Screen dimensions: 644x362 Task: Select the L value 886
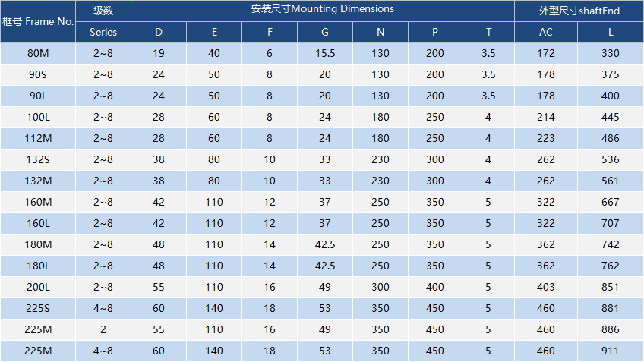pyautogui.click(x=611, y=330)
